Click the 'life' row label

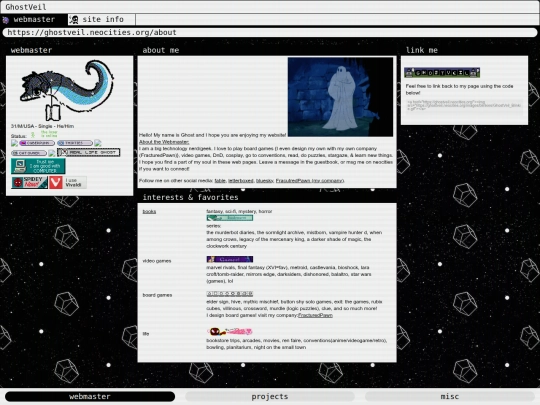146,334
